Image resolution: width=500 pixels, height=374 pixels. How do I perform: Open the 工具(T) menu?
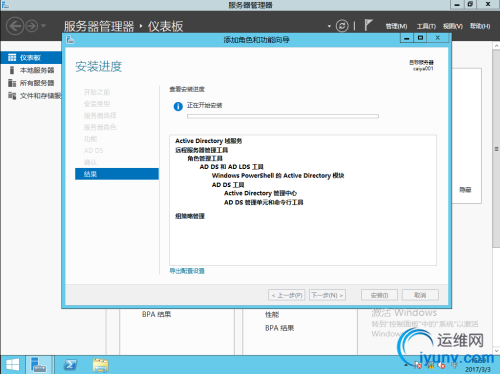(426, 26)
